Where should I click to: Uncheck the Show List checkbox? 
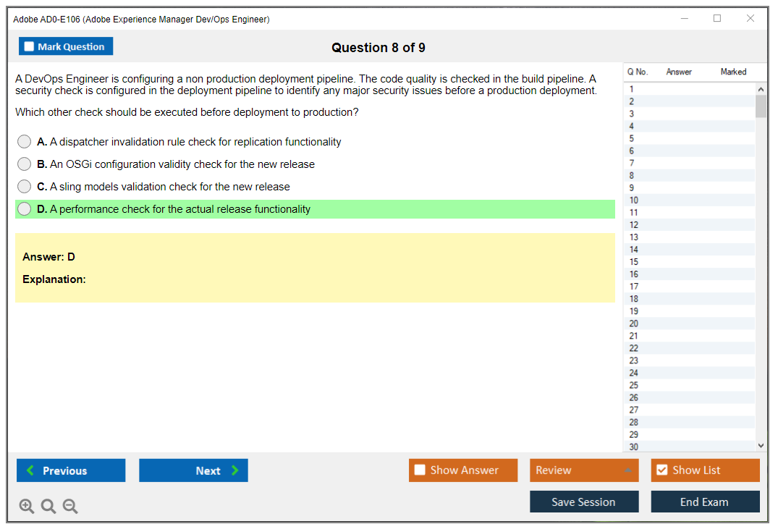coord(661,470)
